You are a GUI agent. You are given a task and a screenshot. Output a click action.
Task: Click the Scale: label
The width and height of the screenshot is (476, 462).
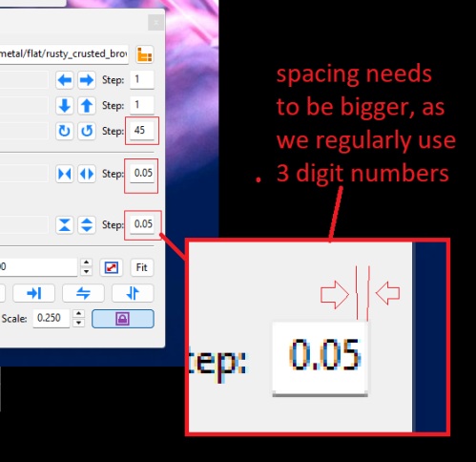pos(14,319)
